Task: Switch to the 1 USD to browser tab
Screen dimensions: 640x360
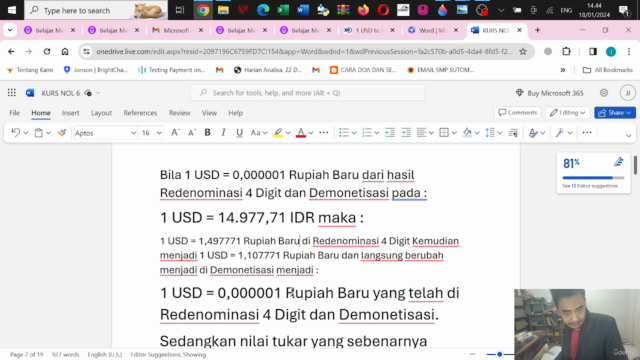Action: coord(369,30)
